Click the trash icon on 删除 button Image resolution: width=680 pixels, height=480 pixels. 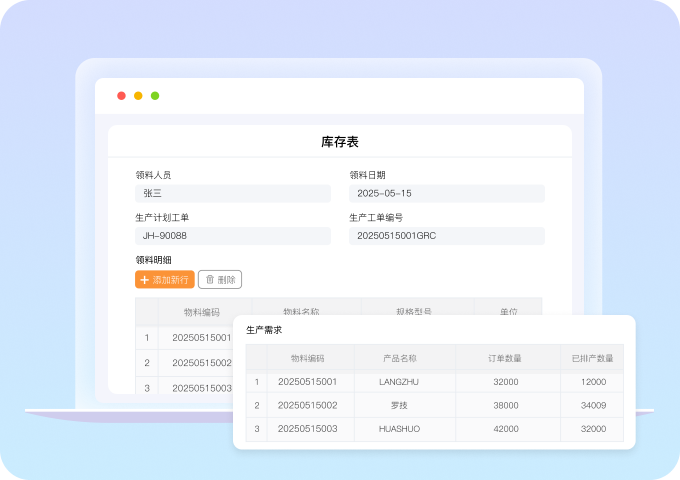point(210,280)
